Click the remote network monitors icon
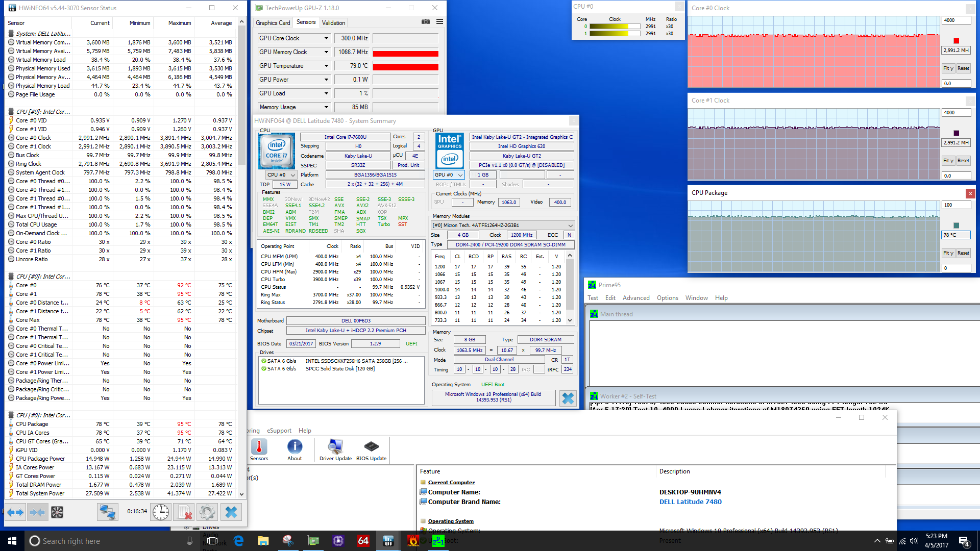 107,512
